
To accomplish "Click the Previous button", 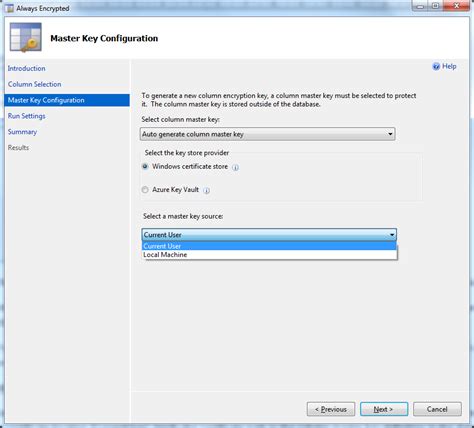I will click(x=331, y=409).
